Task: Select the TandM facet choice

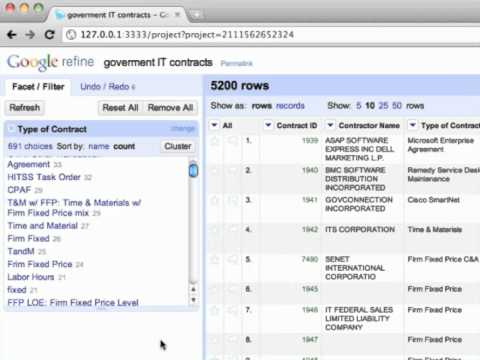Action: click(x=21, y=251)
